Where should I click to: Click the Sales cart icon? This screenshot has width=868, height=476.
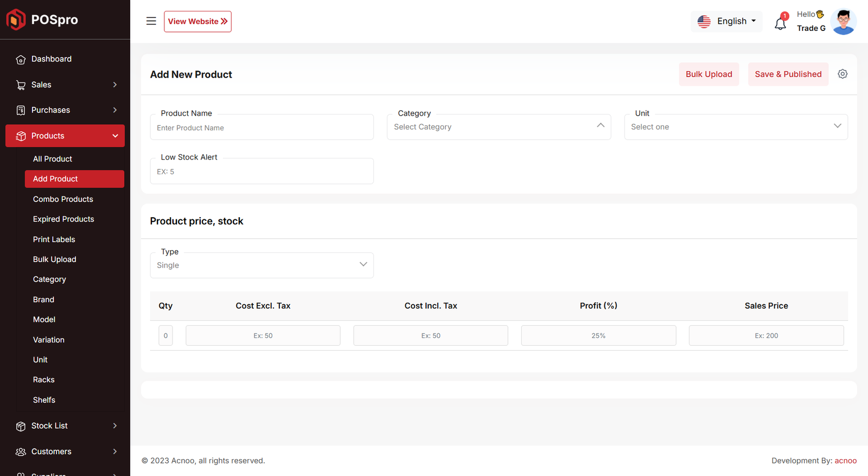coord(21,85)
